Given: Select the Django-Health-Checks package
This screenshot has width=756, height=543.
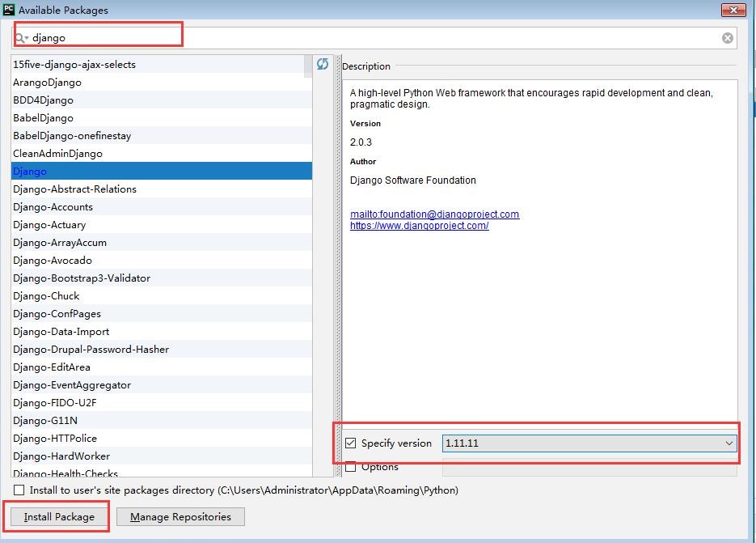Looking at the screenshot, I should pos(162,472).
